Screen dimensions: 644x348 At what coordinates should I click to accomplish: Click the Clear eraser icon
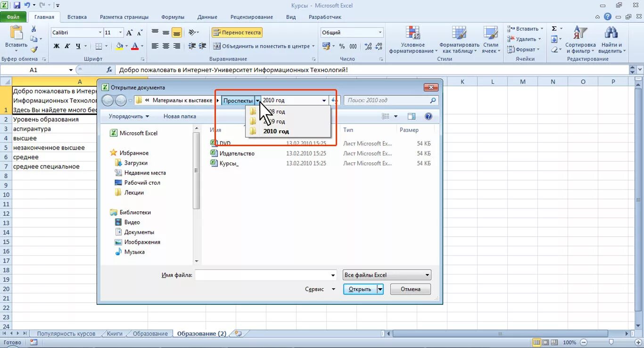click(x=554, y=50)
